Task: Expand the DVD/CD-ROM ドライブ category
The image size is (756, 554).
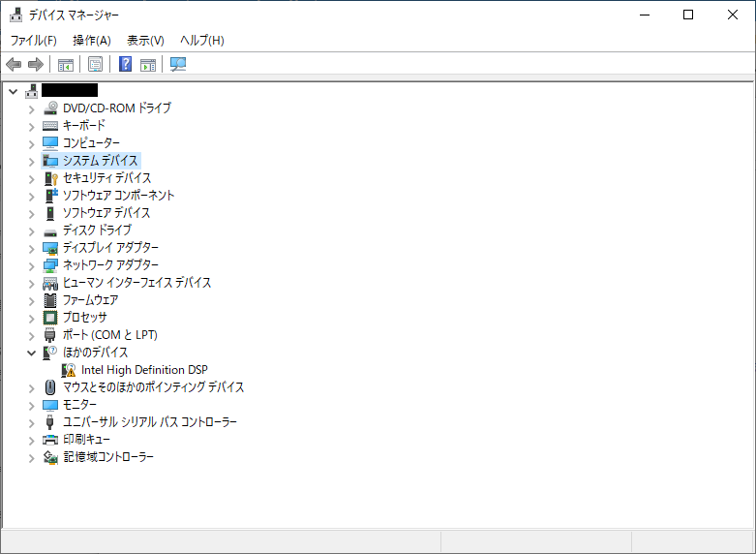Action: (x=32, y=109)
